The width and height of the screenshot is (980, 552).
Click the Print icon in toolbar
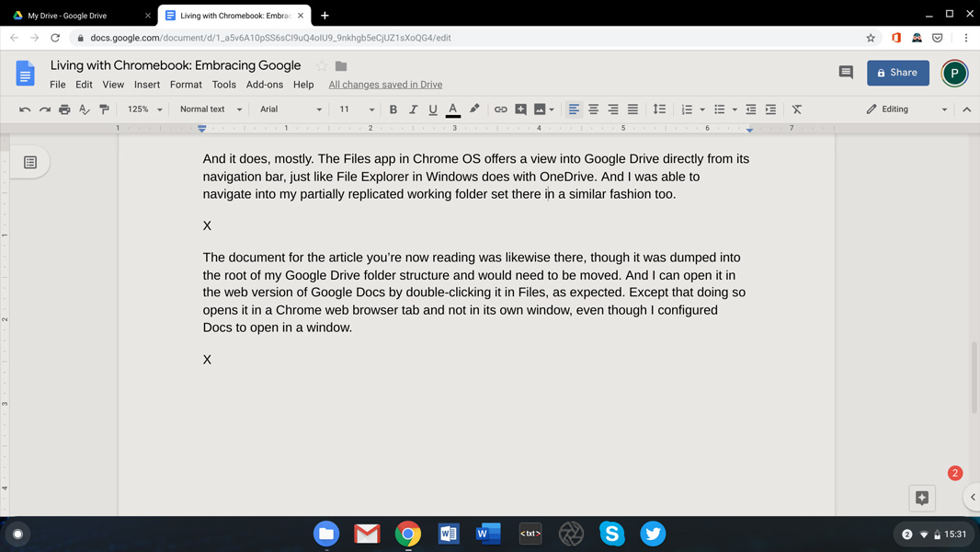click(64, 109)
